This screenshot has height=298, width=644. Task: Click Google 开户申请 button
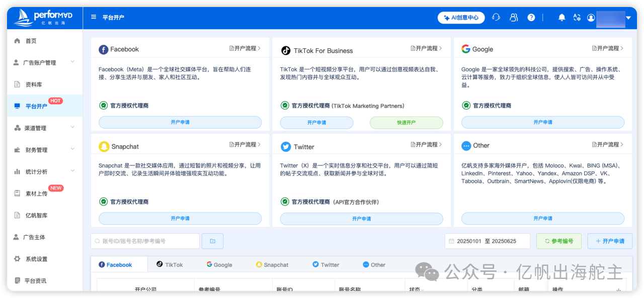543,122
